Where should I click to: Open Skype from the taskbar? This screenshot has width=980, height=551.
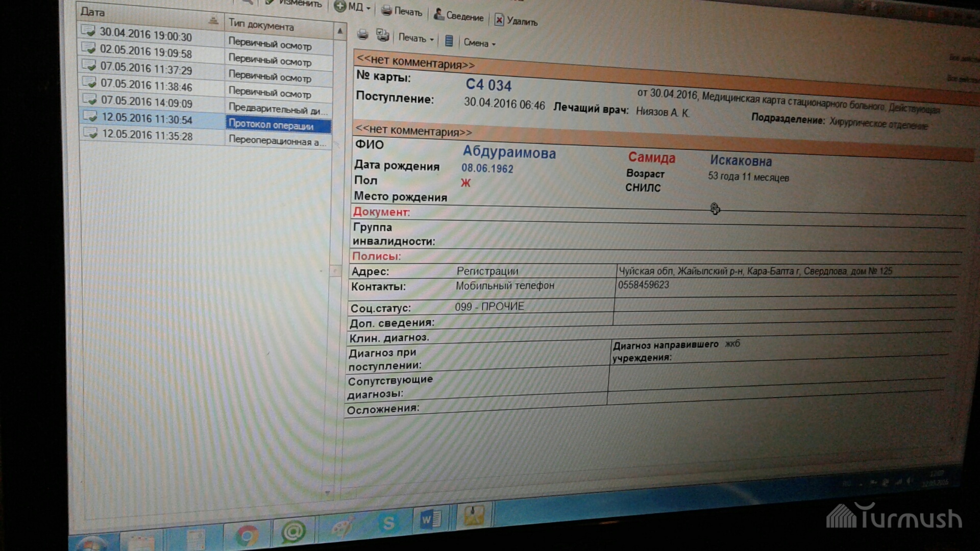click(388, 523)
